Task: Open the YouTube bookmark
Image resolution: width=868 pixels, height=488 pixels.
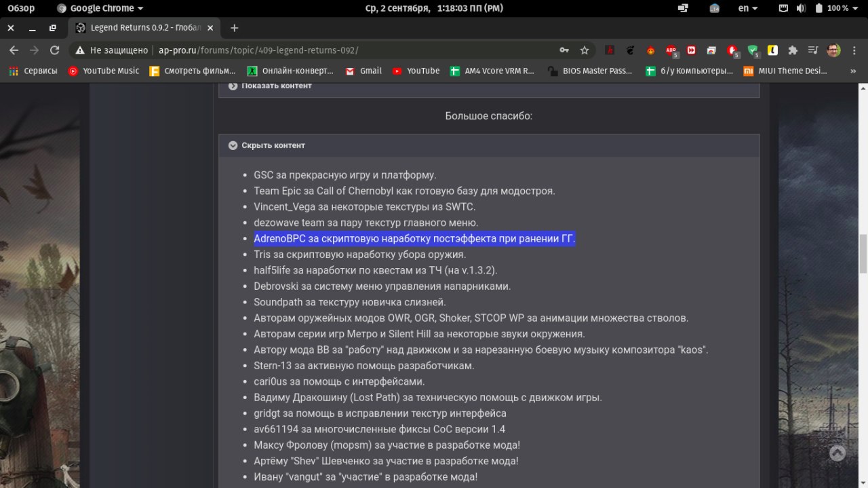Action: (x=416, y=71)
